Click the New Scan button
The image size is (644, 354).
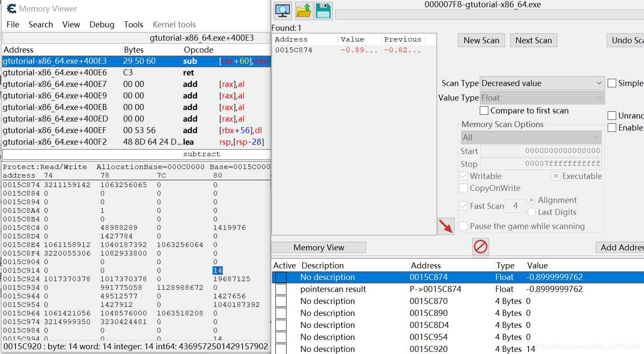click(482, 40)
